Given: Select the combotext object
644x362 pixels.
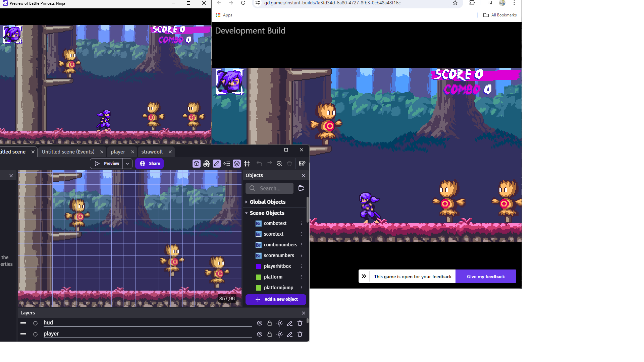Looking at the screenshot, I should coord(275,223).
